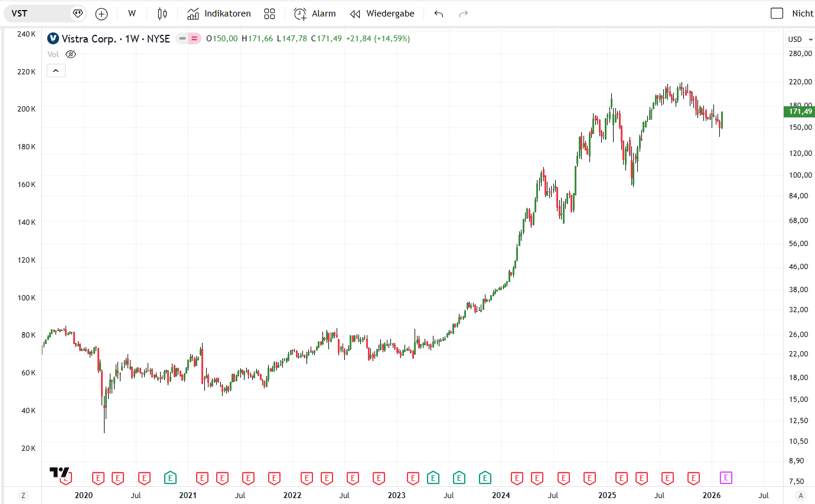Open the indicator templates grid icon
The image size is (815, 504).
(x=269, y=14)
